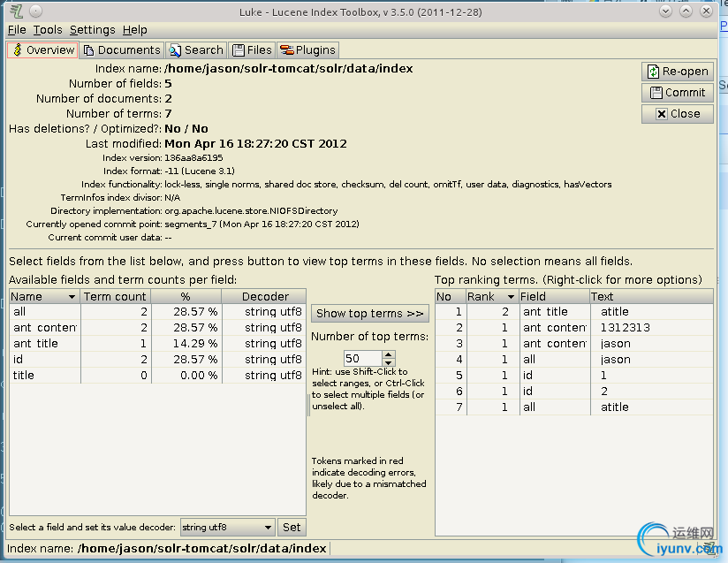Open the Search tab
728x563 pixels.
[x=196, y=50]
